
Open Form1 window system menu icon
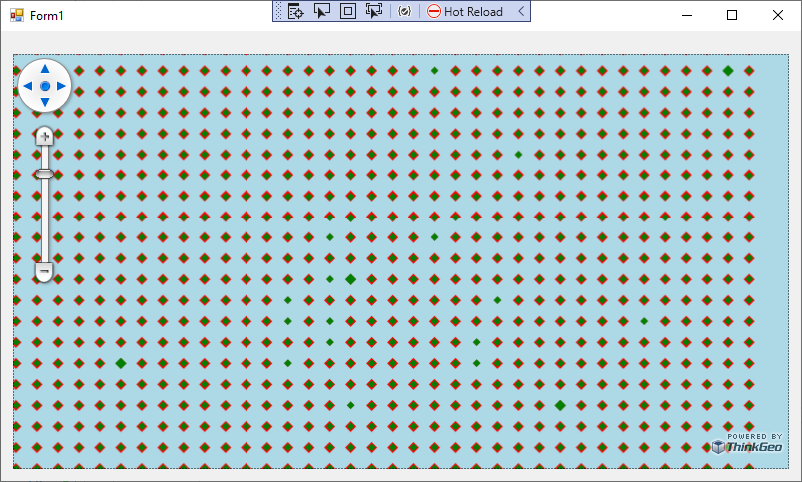click(17, 15)
